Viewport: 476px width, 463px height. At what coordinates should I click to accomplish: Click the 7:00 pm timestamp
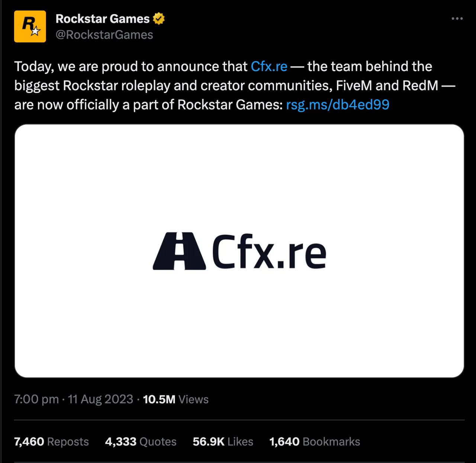(x=36, y=399)
